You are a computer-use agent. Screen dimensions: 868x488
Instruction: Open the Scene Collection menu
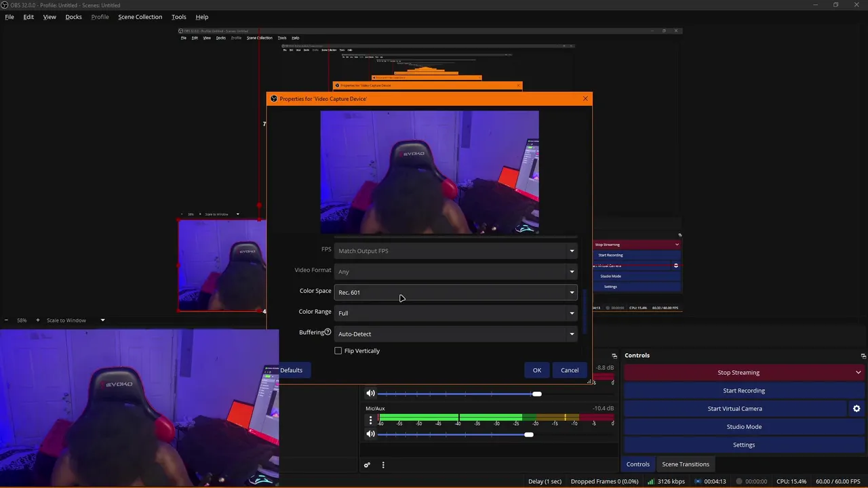pos(140,17)
